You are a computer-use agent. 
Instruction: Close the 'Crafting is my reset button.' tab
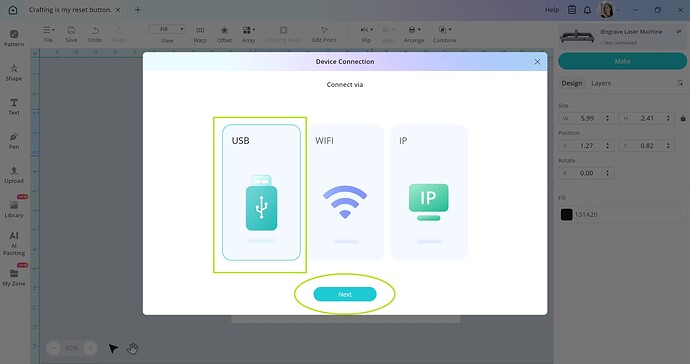click(x=118, y=10)
